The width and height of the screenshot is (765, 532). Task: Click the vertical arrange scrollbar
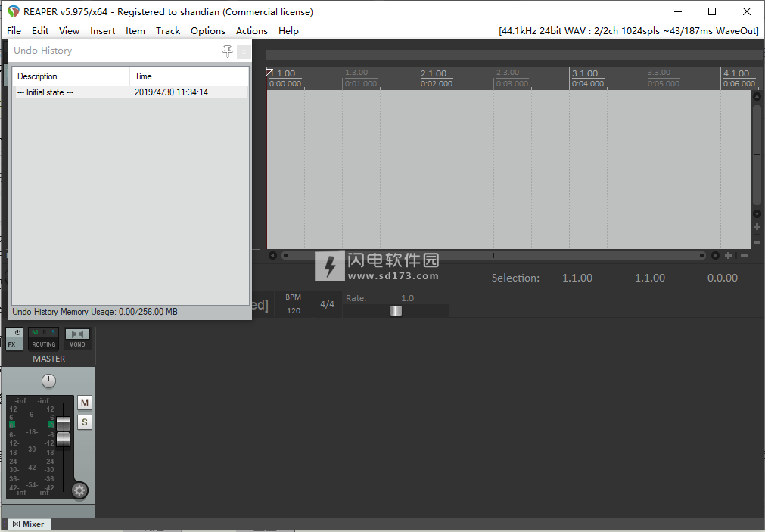[757, 154]
